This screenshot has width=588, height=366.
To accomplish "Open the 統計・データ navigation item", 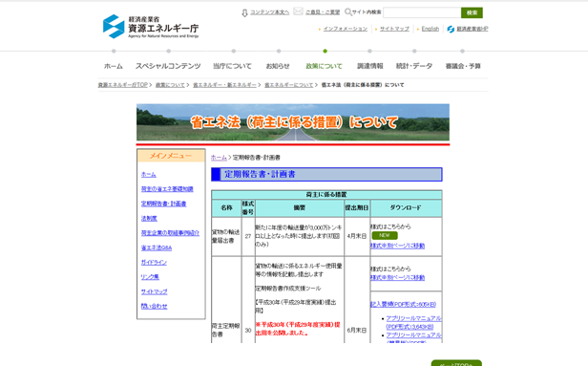I will [414, 66].
